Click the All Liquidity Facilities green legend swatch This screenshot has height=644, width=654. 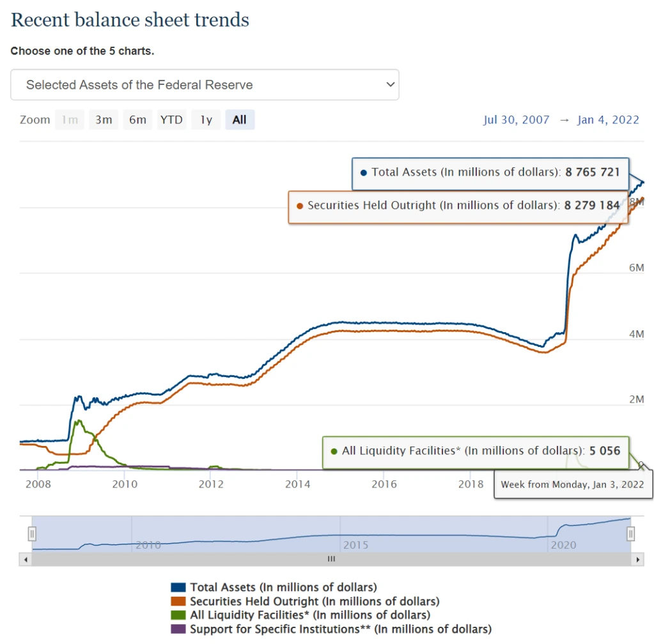(180, 615)
